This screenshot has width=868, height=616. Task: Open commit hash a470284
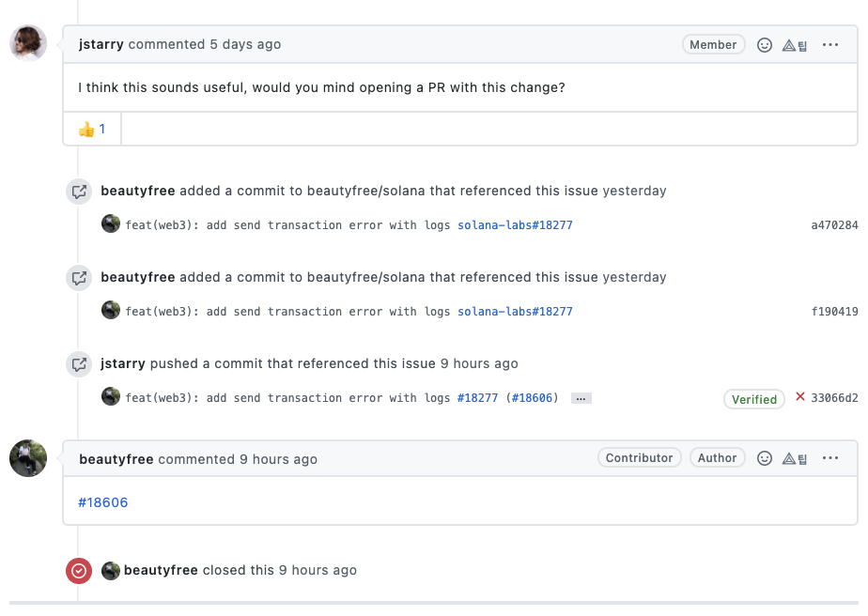point(834,225)
